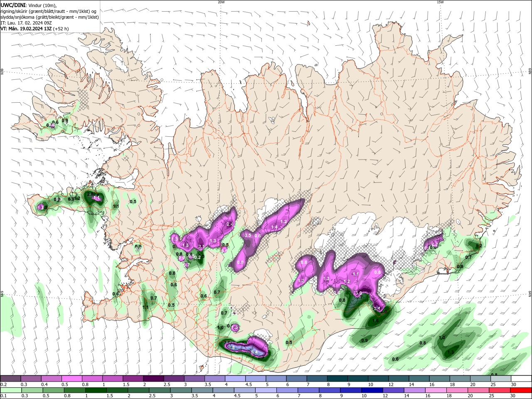Click the bright pink 0.5 swatch in snow legend
The image size is (532, 399).
(x=71, y=379)
